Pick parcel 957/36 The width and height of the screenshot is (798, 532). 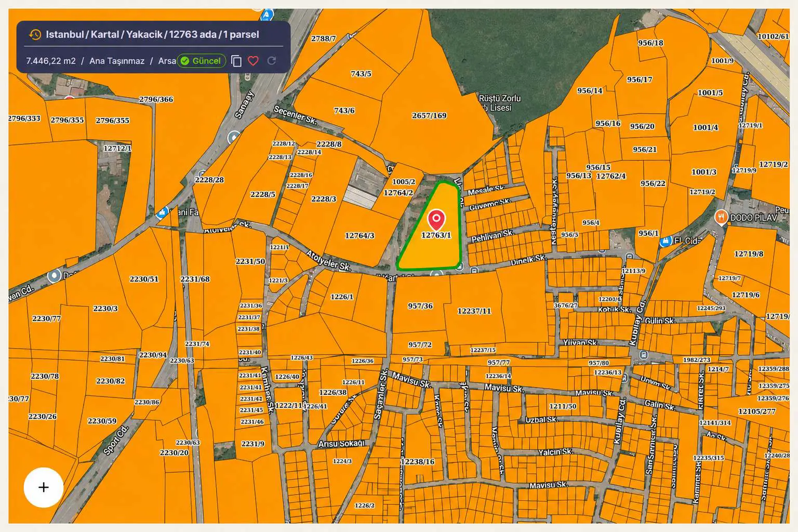click(x=420, y=306)
